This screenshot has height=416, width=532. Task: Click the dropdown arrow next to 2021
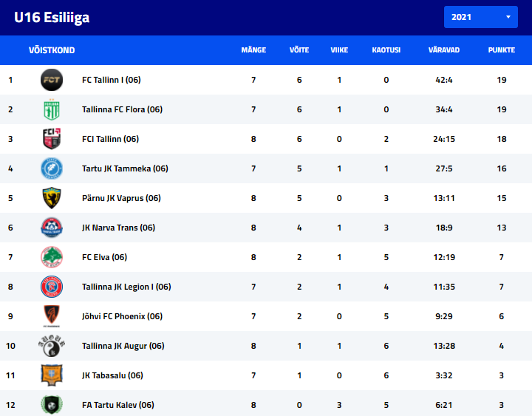[x=508, y=17]
